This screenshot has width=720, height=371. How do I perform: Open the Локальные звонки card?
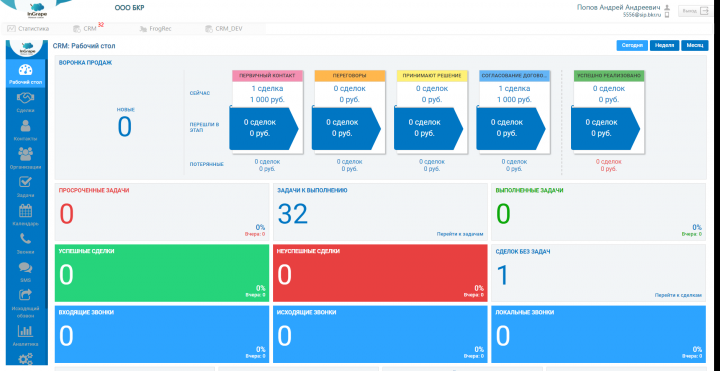598,334
